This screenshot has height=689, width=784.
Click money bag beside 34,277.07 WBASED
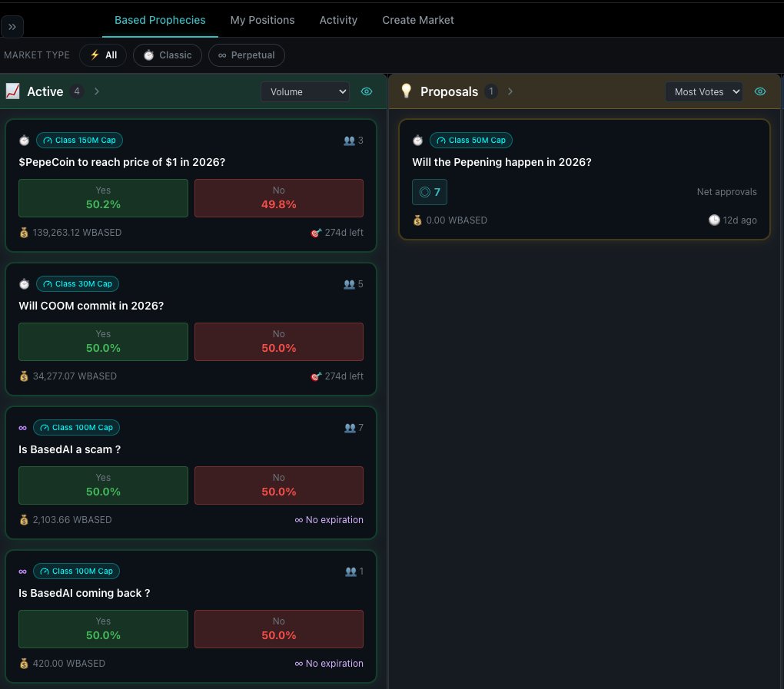click(24, 376)
